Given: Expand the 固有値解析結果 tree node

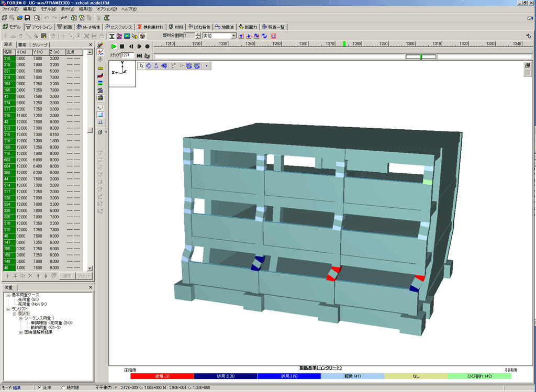Looking at the screenshot, I should pyautogui.click(x=21, y=332).
